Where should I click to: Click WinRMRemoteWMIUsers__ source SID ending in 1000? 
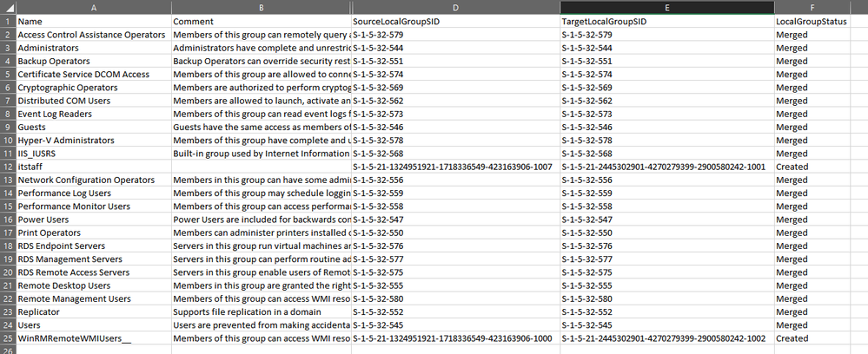(x=456, y=338)
